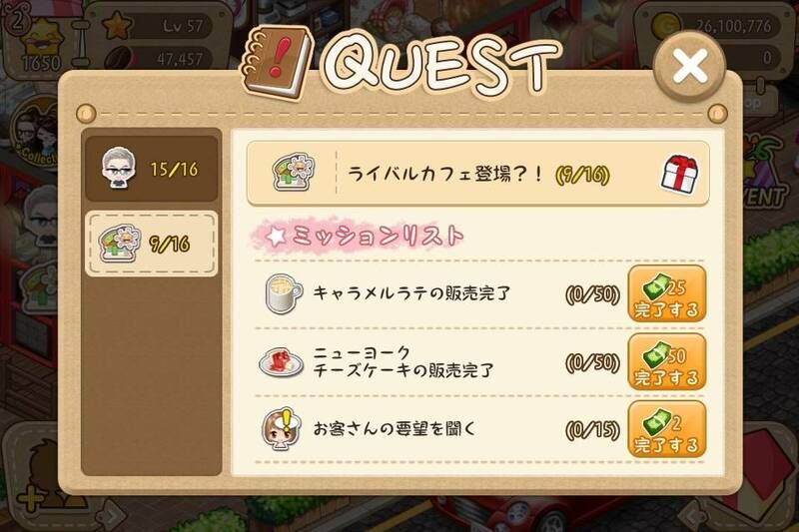Select the grandpa character quest tab 15/16
Image resolution: width=799 pixels, height=532 pixels.
[x=152, y=169]
